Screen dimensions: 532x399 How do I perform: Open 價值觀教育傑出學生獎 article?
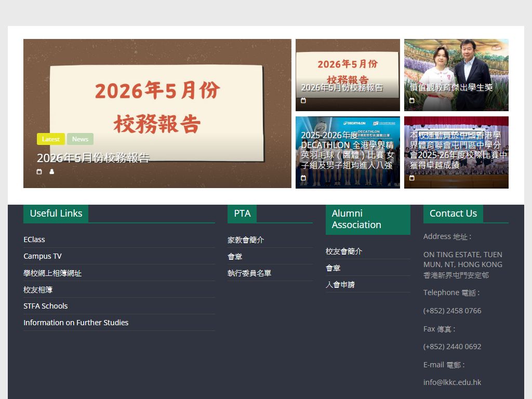pos(451,87)
